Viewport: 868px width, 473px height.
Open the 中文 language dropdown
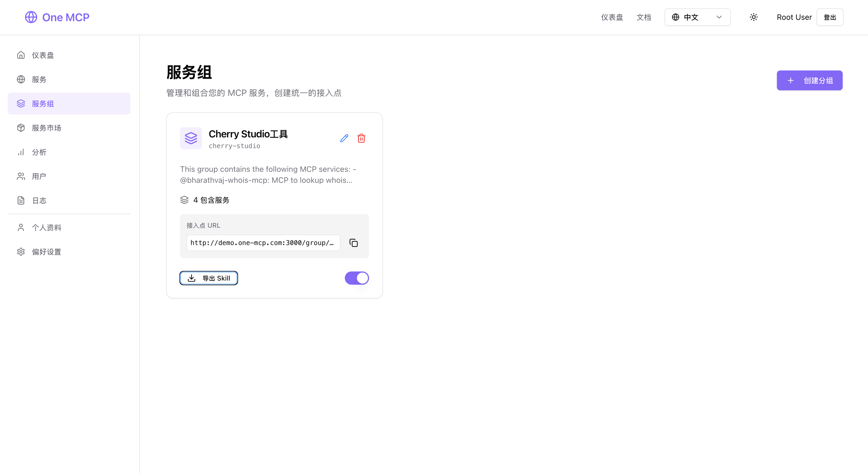click(697, 17)
